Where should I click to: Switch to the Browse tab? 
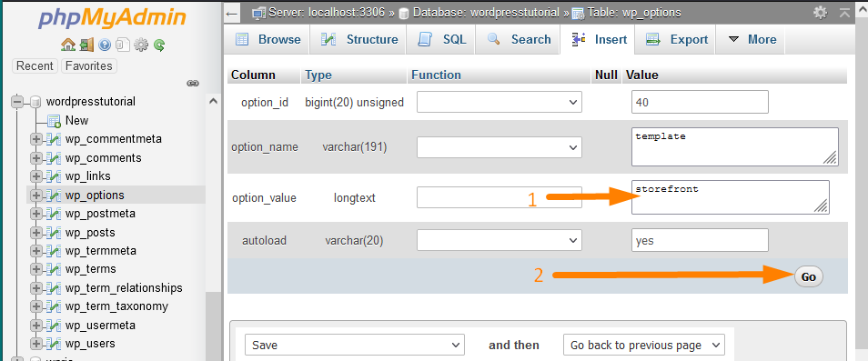click(x=267, y=40)
